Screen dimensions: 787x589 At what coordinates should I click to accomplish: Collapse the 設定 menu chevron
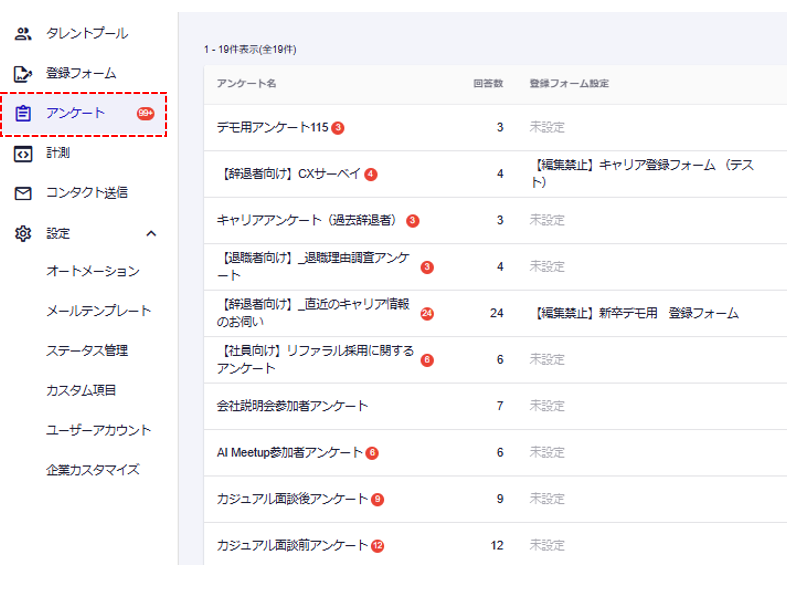[151, 233]
